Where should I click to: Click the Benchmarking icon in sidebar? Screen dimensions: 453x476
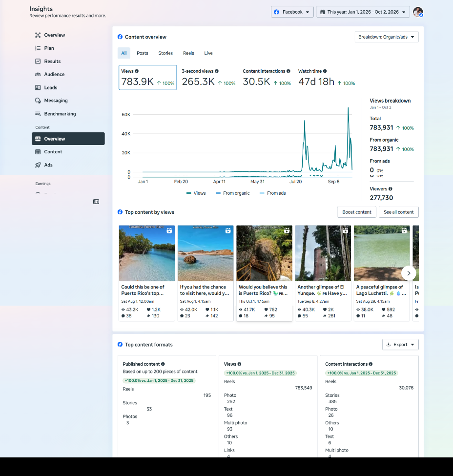[38, 114]
